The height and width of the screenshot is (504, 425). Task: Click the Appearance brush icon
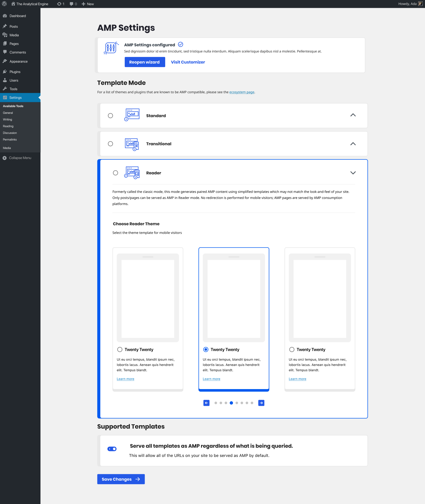pos(5,61)
